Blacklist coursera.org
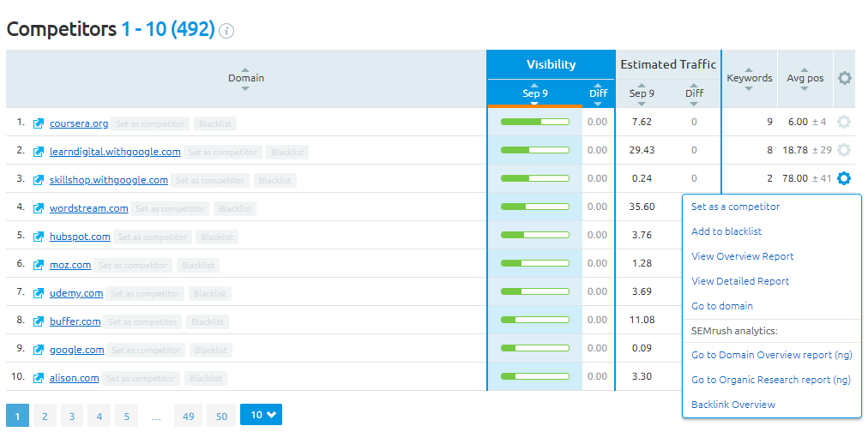This screenshot has width=868, height=432. click(214, 123)
